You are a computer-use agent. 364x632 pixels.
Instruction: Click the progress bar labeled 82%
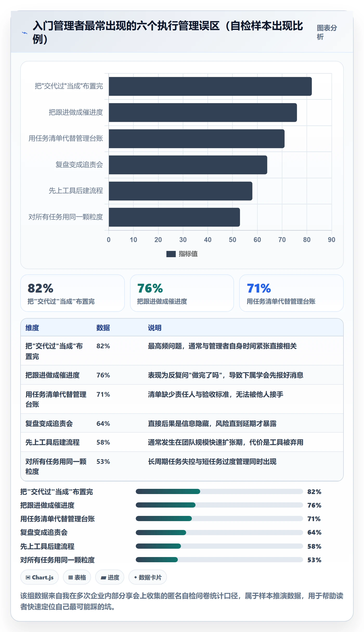point(219,491)
